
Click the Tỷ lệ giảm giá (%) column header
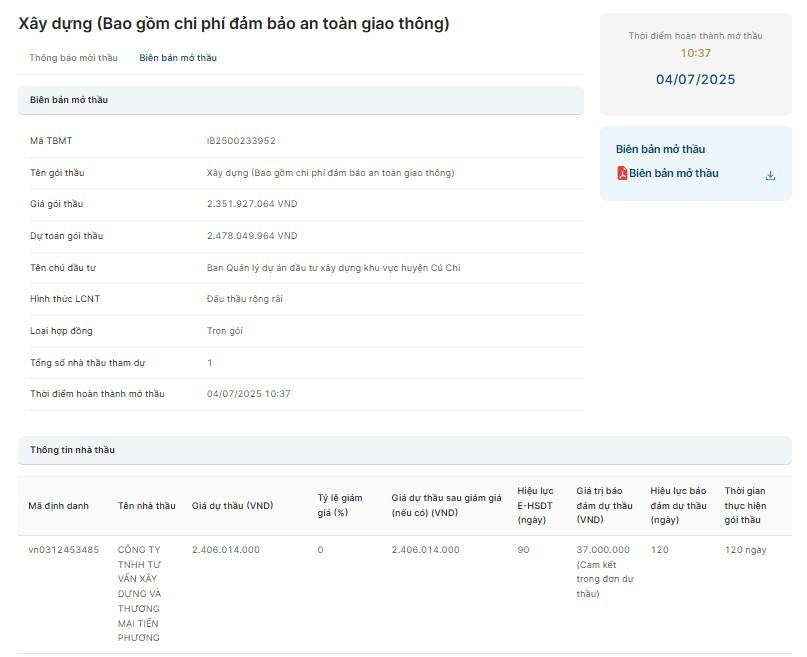coord(340,505)
